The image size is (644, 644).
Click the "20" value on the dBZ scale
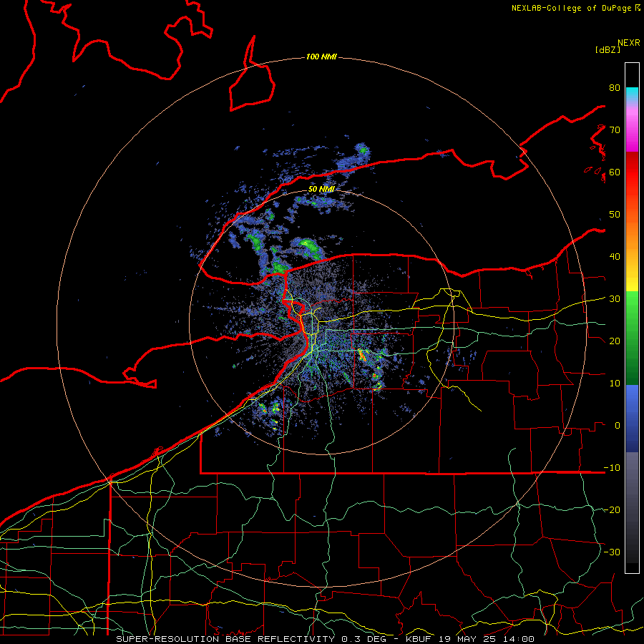(x=615, y=341)
